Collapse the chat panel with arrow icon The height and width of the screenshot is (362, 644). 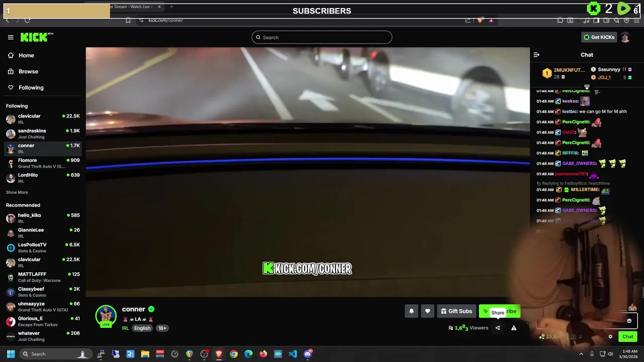536,55
